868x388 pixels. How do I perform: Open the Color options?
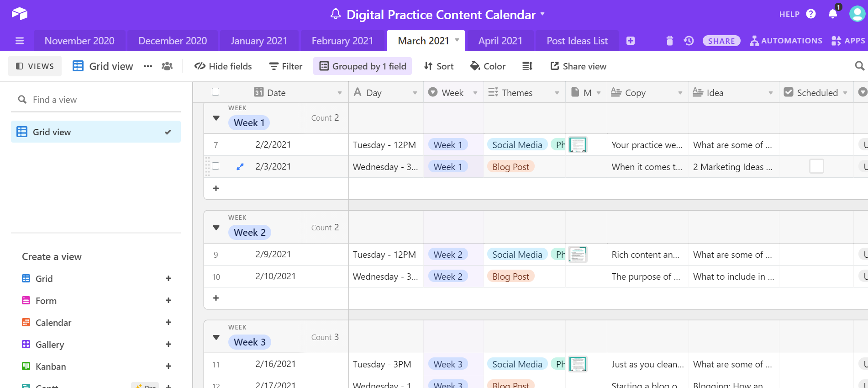[x=488, y=66]
